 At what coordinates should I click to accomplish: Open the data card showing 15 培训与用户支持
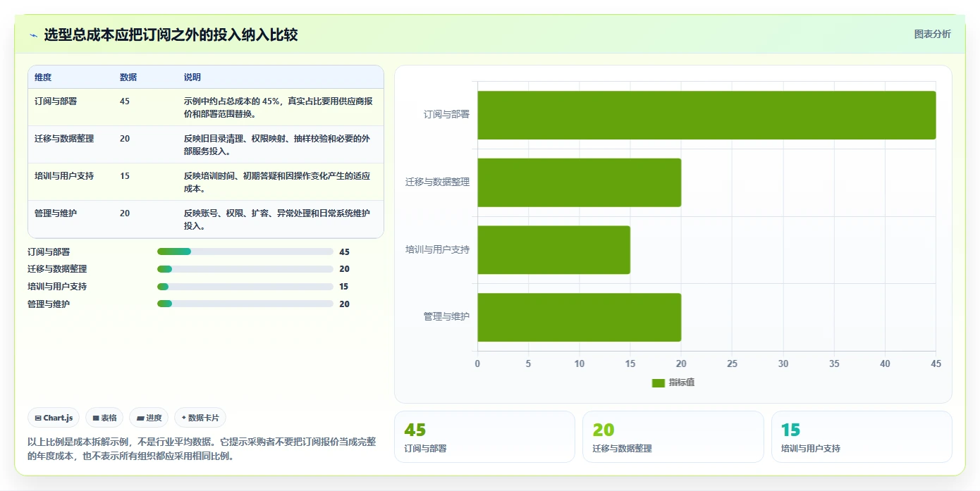862,437
